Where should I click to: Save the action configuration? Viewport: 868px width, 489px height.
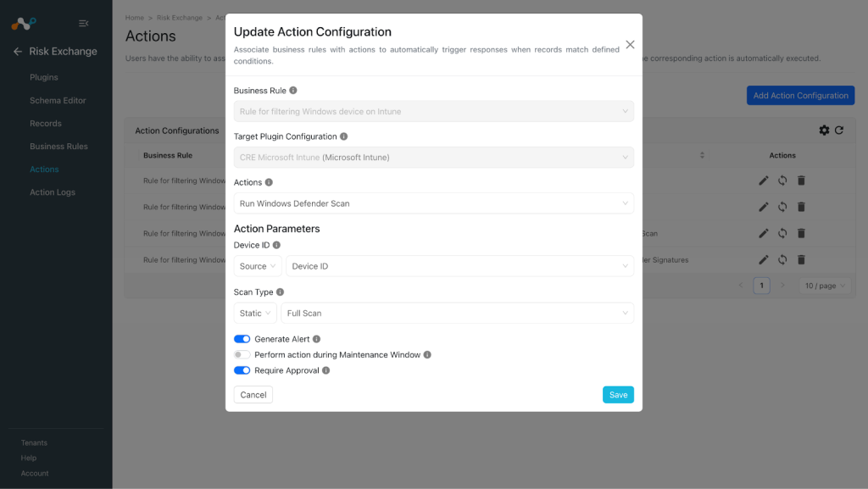coord(618,394)
